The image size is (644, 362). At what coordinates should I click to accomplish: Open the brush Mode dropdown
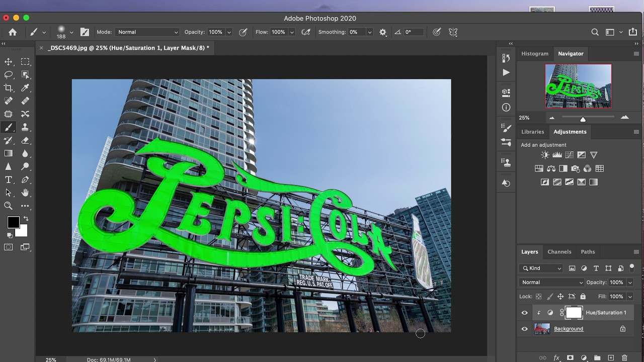click(147, 32)
